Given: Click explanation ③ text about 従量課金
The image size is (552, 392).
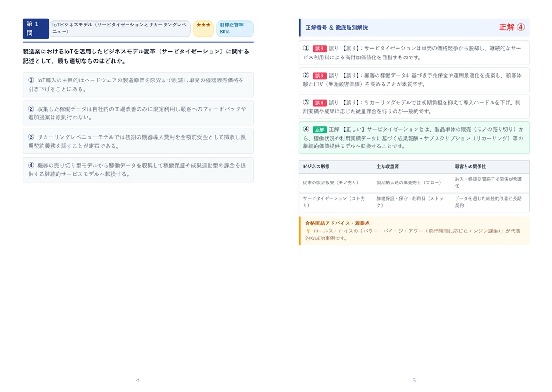Looking at the screenshot, I should (412, 107).
